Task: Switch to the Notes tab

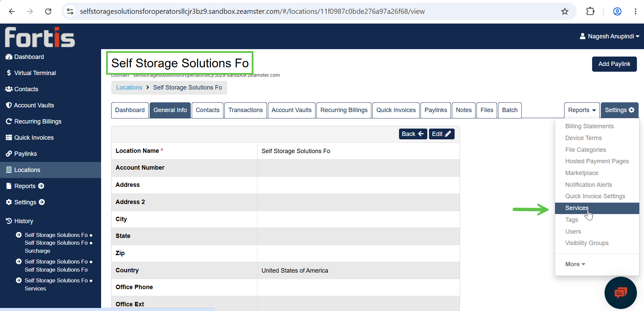Action: click(x=464, y=110)
